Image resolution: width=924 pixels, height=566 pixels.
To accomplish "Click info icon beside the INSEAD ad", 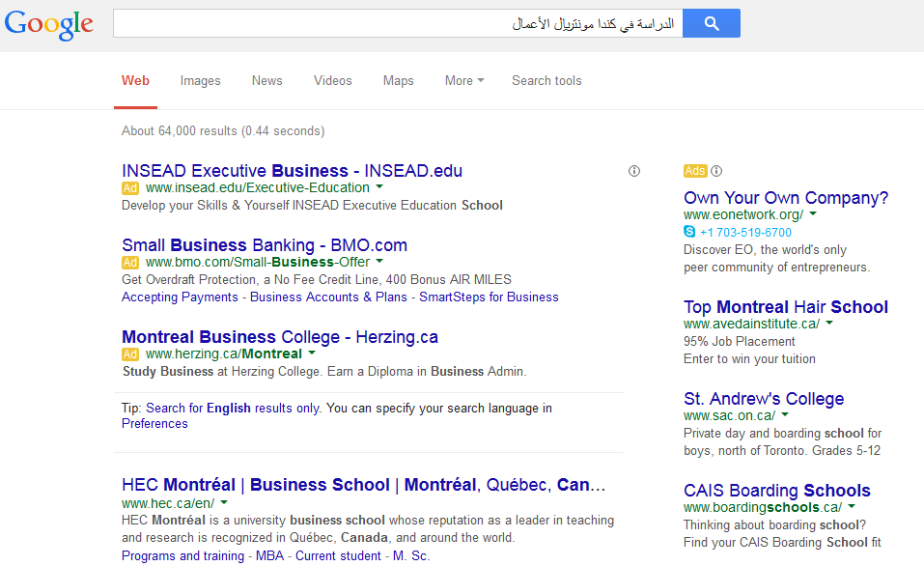I will pyautogui.click(x=634, y=171).
